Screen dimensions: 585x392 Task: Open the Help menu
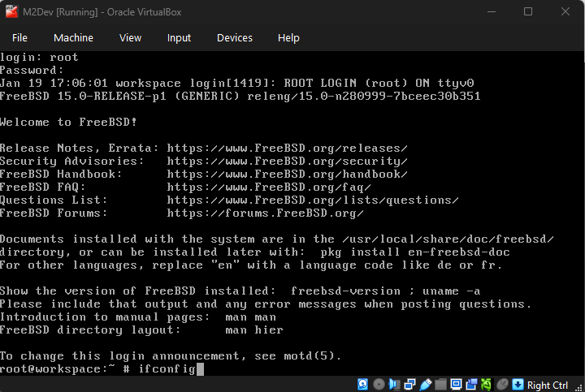pyautogui.click(x=288, y=37)
